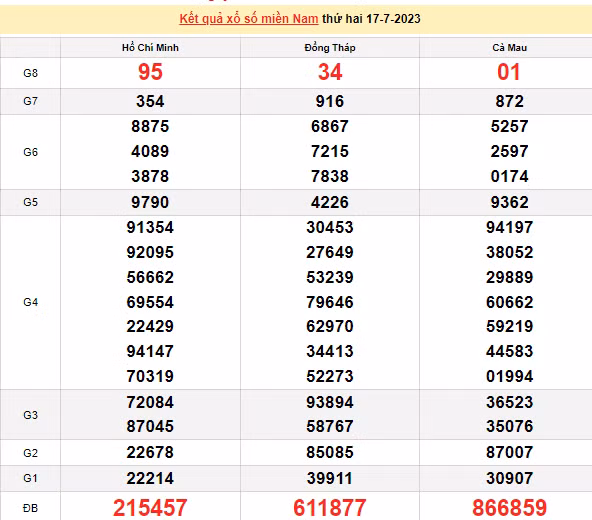Viewport: 592px width, 520px height.
Task: Click the number 2597
Action: (510, 151)
